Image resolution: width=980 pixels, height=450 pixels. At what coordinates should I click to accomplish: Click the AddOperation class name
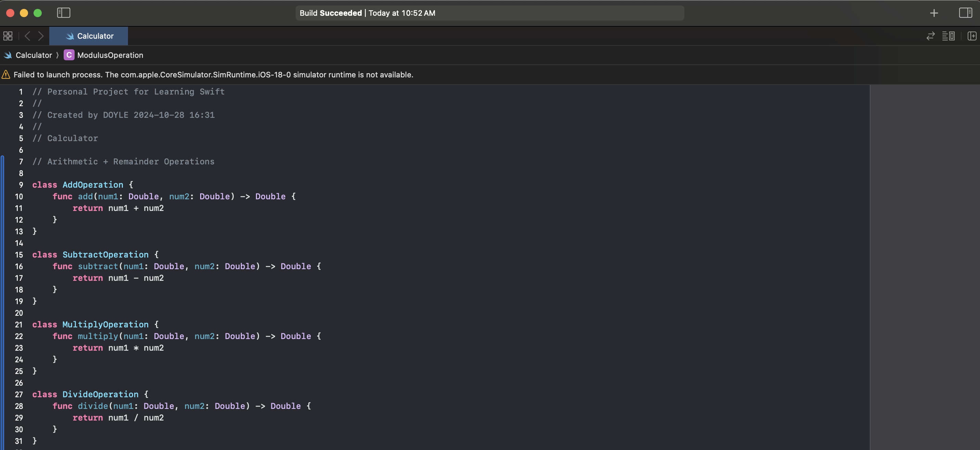pos(93,185)
